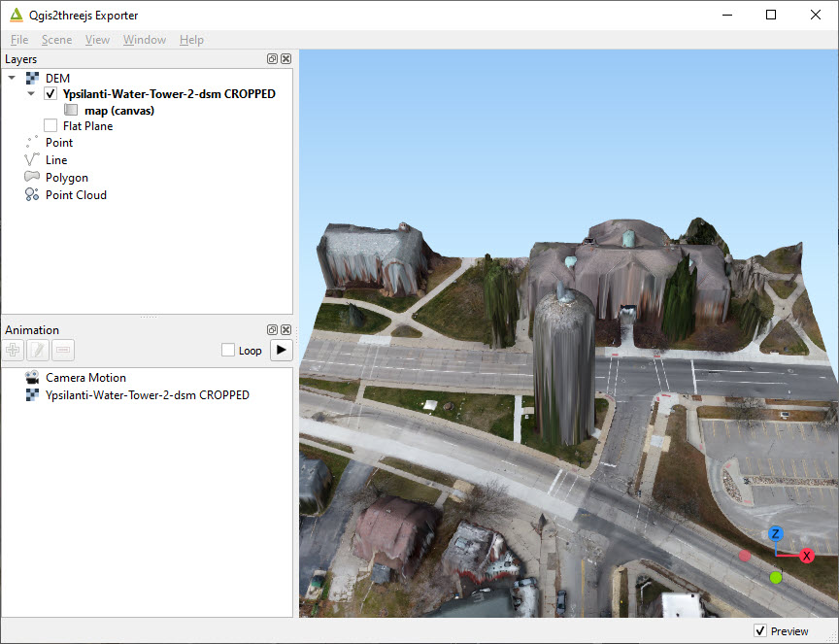Screen dimensions: 839x644
Task: Click the Point Cloud layer icon
Action: [30, 194]
